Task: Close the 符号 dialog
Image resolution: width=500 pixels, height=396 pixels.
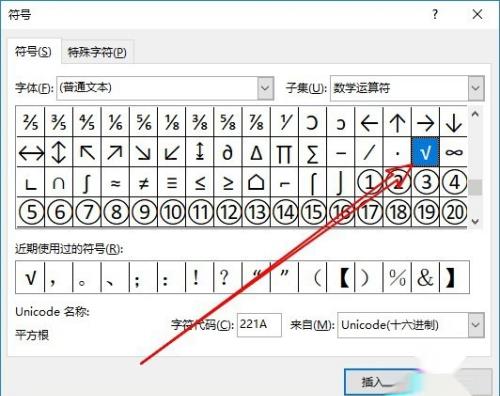Action: [477, 14]
